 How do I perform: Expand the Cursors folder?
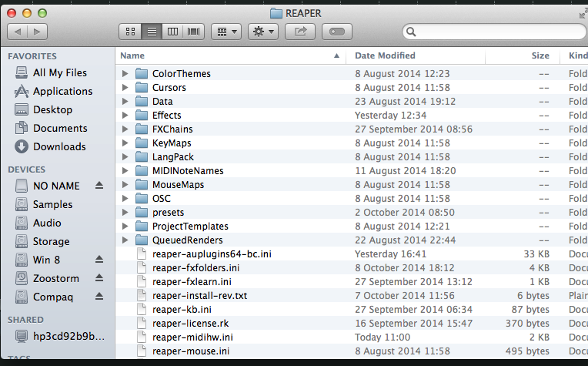[x=125, y=88]
